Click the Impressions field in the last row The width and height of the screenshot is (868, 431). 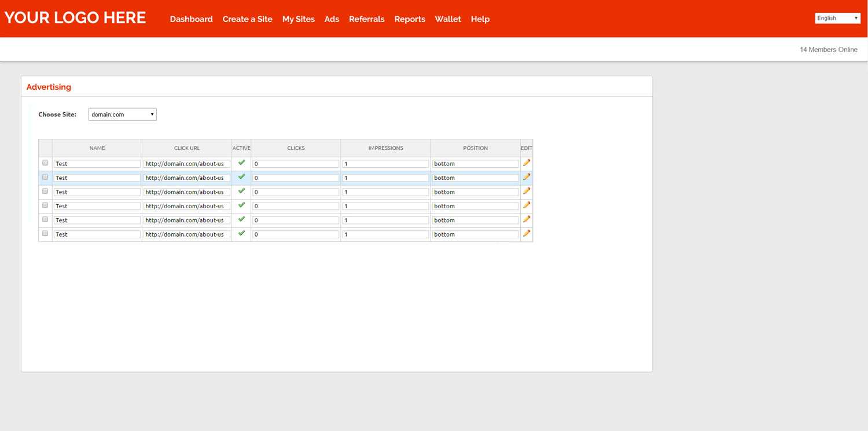coord(385,234)
